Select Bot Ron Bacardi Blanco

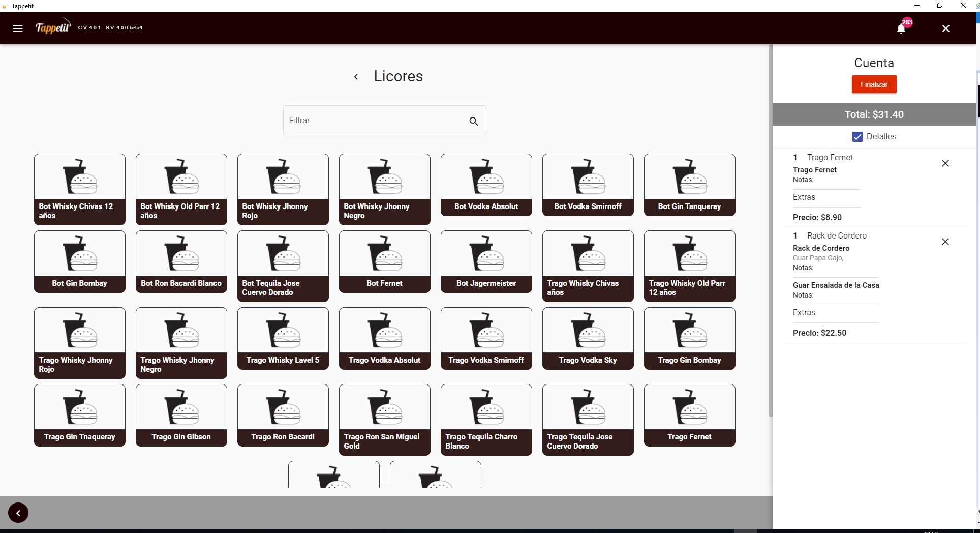coord(181,261)
